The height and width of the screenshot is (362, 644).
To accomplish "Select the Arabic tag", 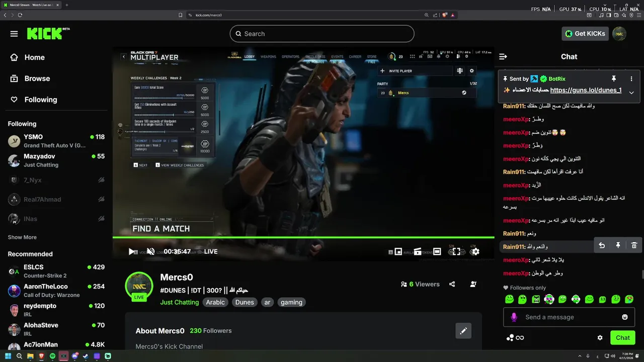I will click(215, 302).
